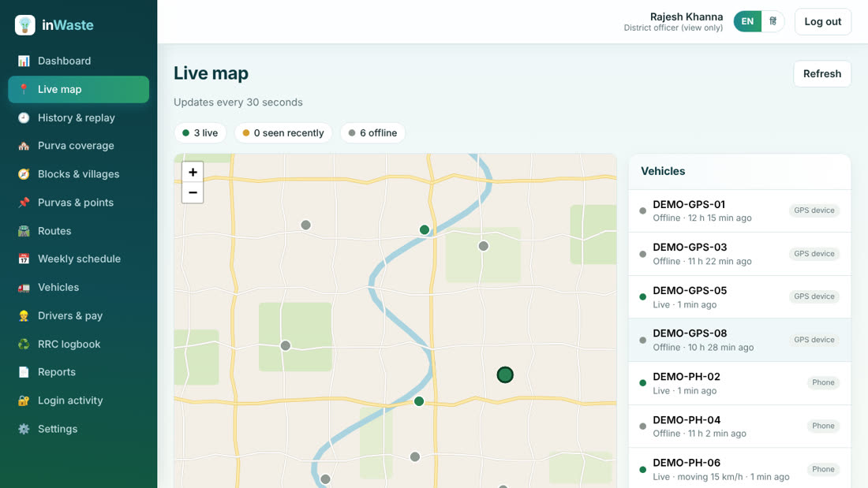Zoom out the map with minus button
Viewport: 868px width, 488px height.
(x=193, y=192)
